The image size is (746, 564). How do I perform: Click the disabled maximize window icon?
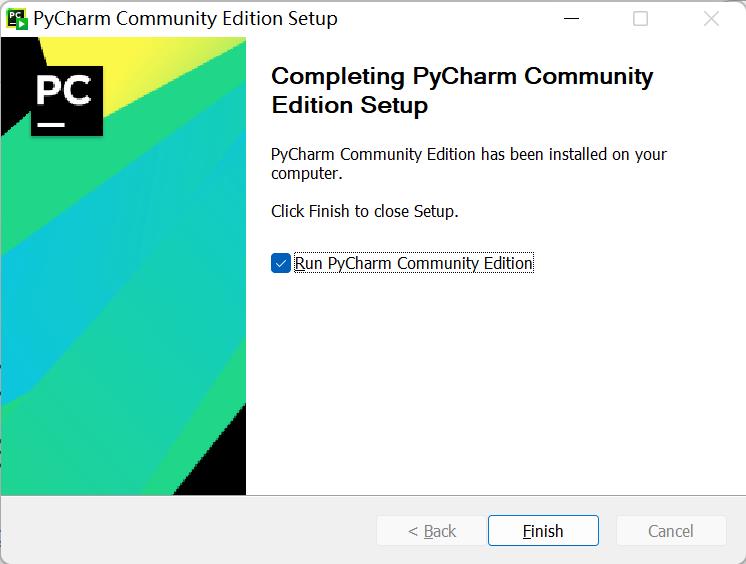(640, 19)
